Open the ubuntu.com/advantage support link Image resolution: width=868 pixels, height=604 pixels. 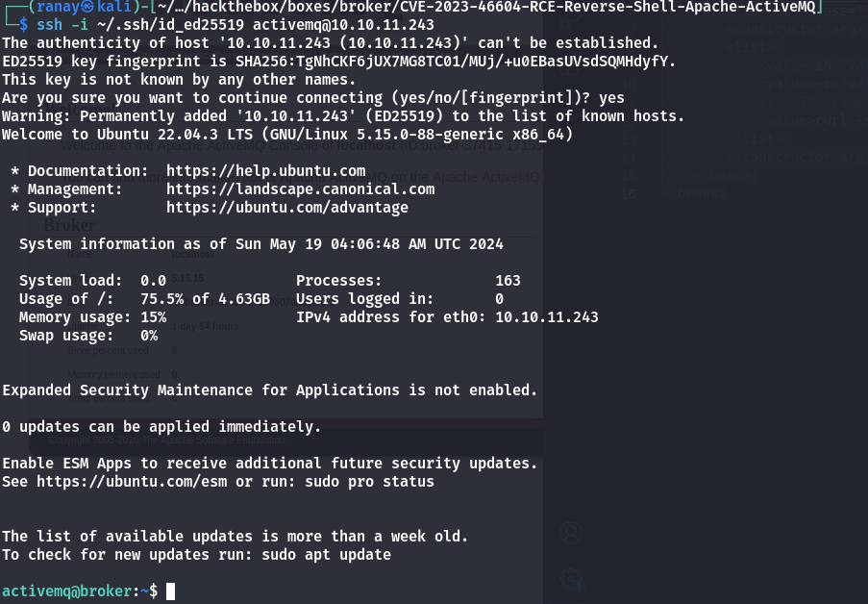point(286,207)
